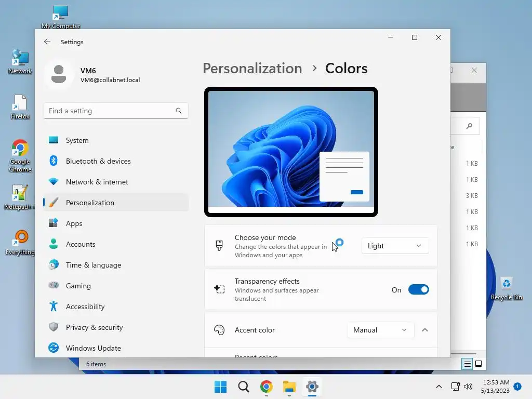Image resolution: width=532 pixels, height=399 pixels.
Task: Click the Transparency effects sparkle icon
Action: pos(219,289)
